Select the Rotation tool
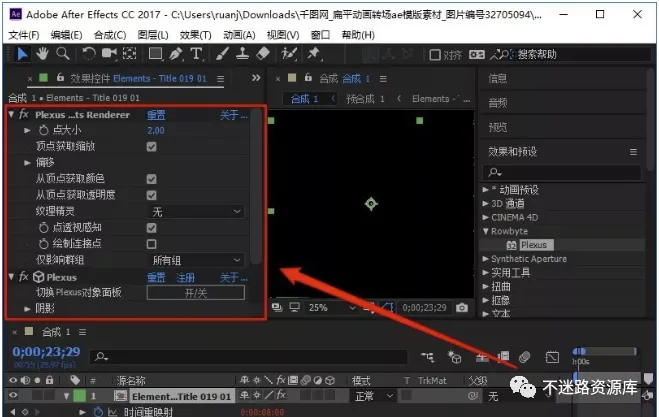The width and height of the screenshot is (659, 417). (x=88, y=54)
